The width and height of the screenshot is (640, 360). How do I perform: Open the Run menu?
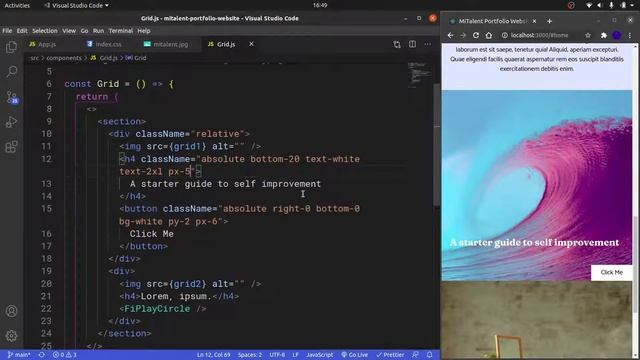pos(98,31)
